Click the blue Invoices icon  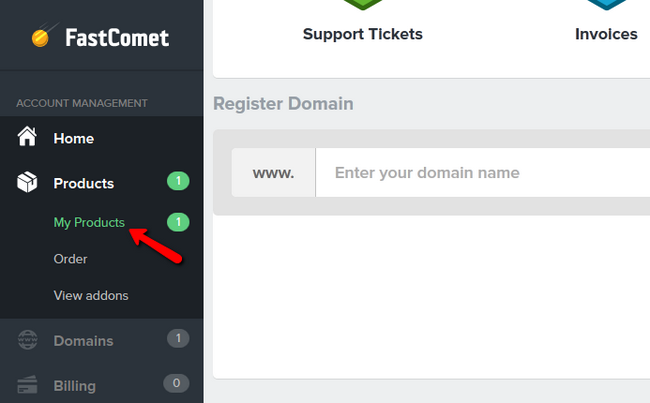[606, 5]
